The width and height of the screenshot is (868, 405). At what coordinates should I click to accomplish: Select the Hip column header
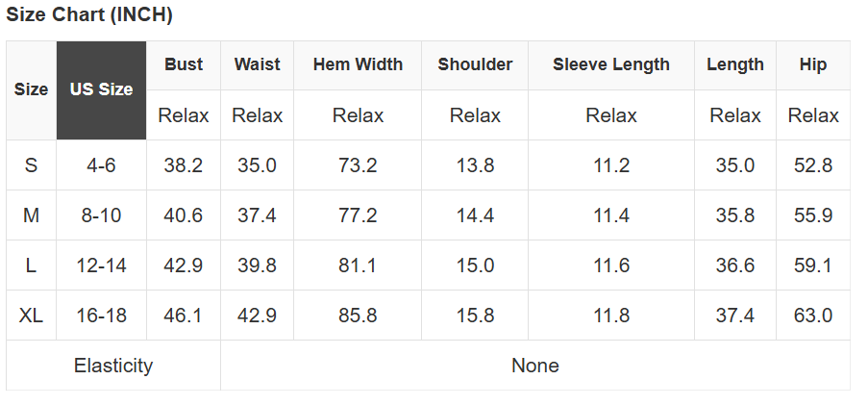point(813,65)
